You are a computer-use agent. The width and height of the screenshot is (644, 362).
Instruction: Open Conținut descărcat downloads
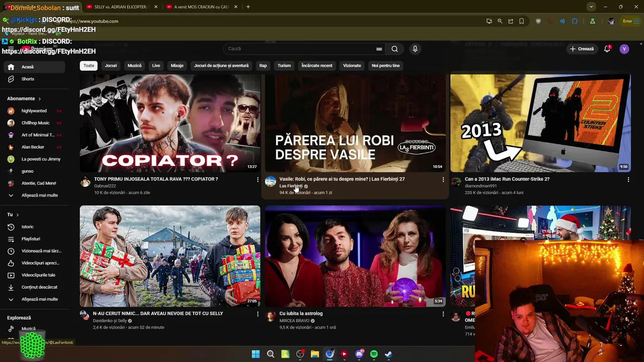coord(33,287)
